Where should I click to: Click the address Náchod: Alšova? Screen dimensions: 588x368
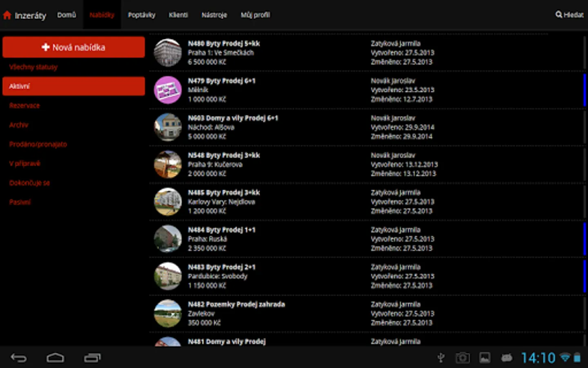tap(211, 127)
